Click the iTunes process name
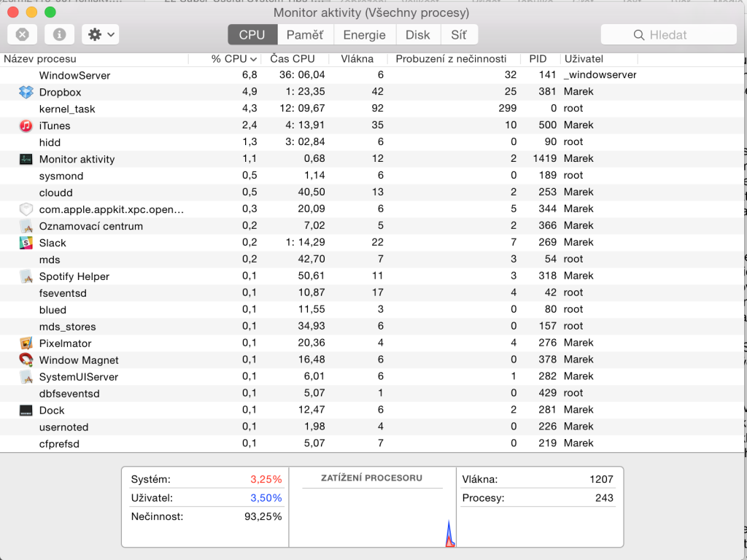 point(55,125)
